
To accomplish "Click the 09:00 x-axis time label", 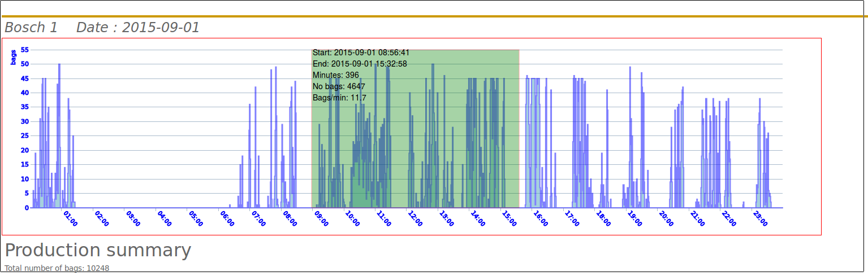I will [x=321, y=219].
